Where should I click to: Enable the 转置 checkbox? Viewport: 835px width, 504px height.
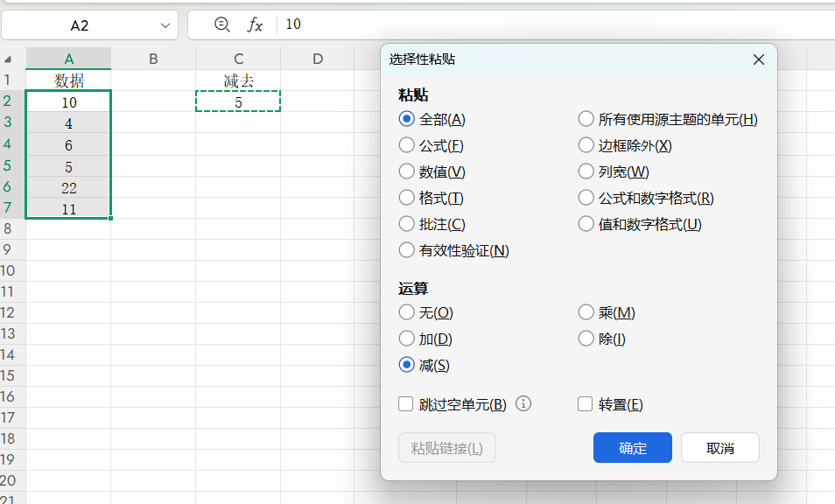click(586, 404)
